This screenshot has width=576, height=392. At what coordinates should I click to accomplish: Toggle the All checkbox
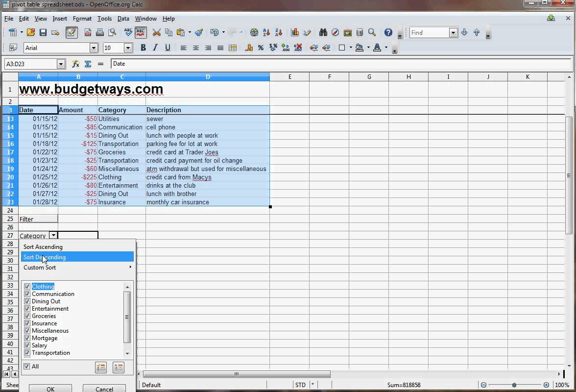27,366
